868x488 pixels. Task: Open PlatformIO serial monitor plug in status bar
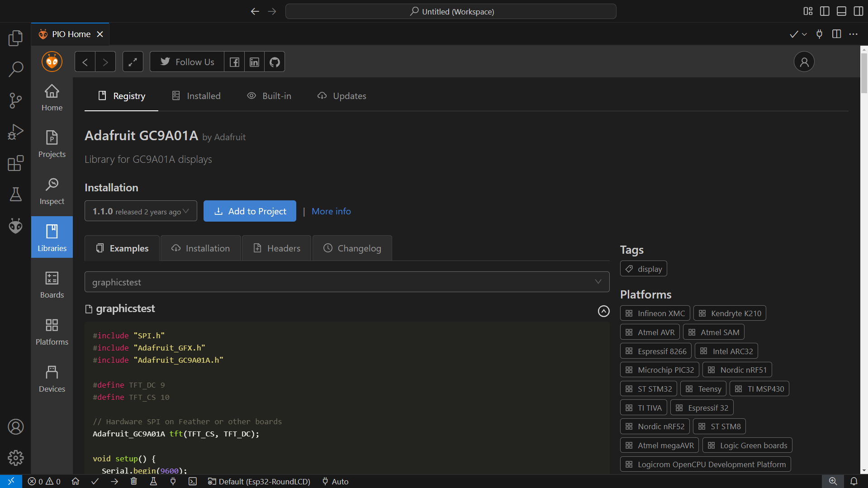tap(173, 481)
